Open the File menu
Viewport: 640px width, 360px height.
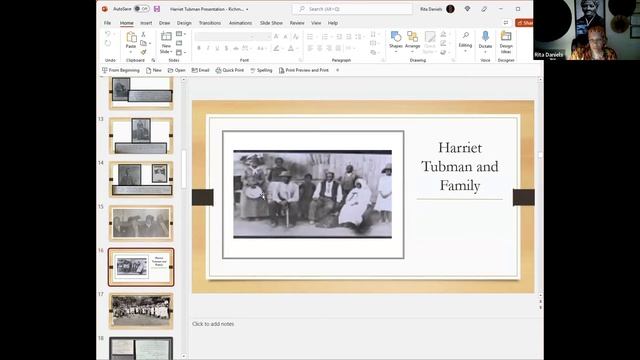click(107, 23)
